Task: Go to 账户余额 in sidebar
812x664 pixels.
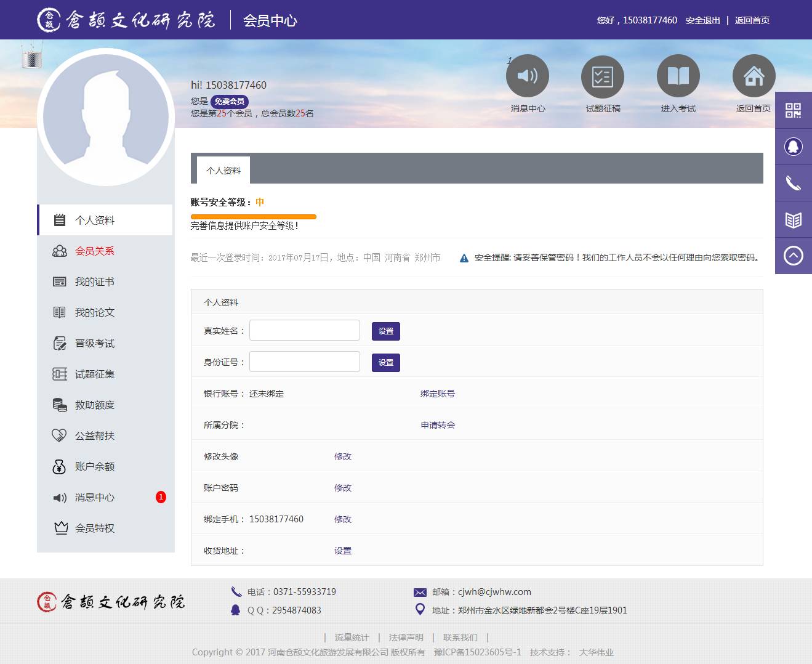Action: tap(95, 467)
